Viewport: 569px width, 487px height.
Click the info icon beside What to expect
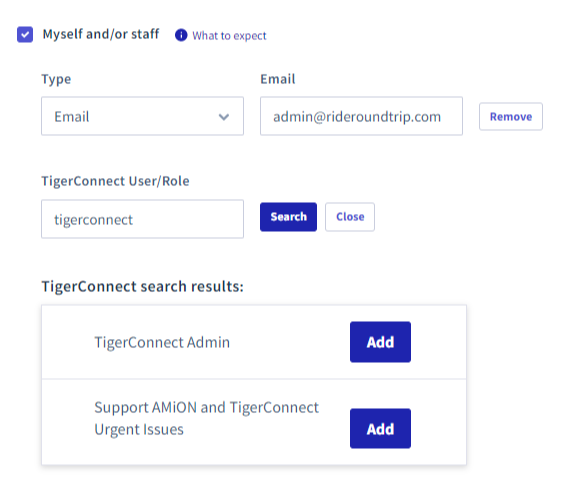(181, 35)
